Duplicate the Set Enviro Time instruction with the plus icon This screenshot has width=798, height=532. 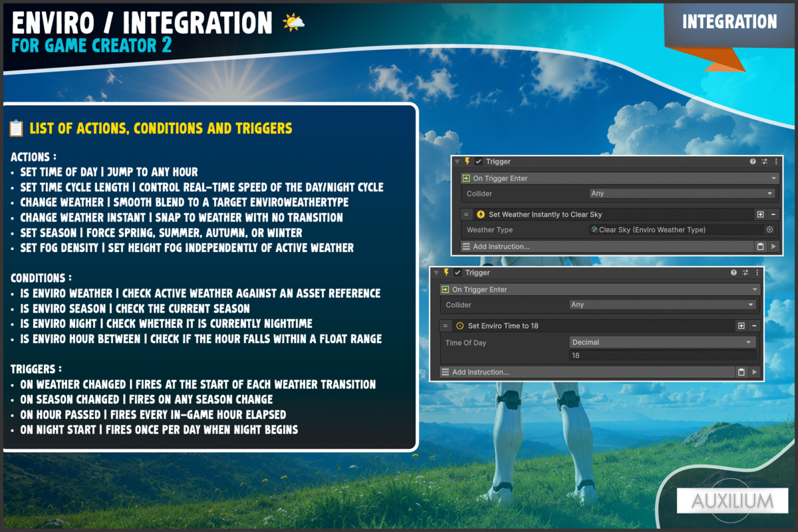(741, 326)
